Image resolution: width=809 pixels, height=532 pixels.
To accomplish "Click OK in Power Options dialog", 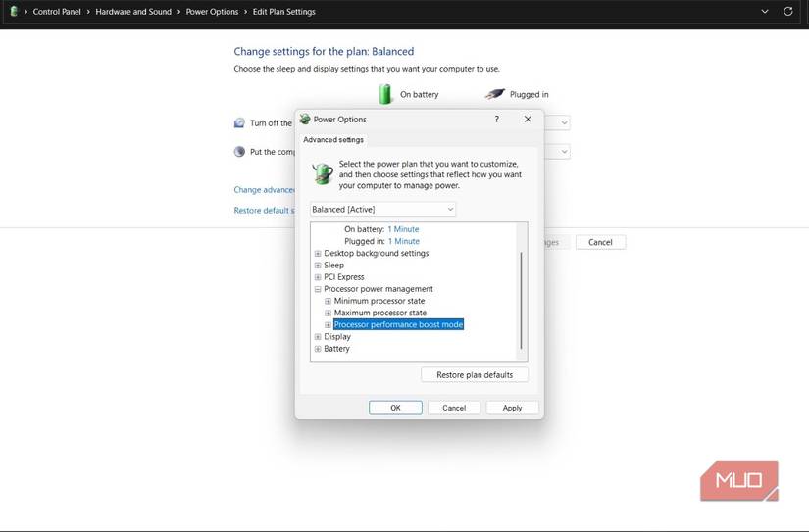I will pos(395,408).
